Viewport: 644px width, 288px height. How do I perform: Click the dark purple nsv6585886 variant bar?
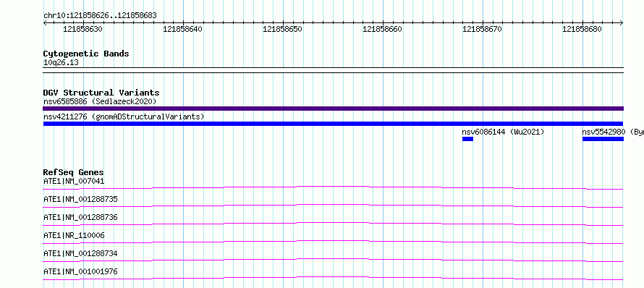pos(333,109)
